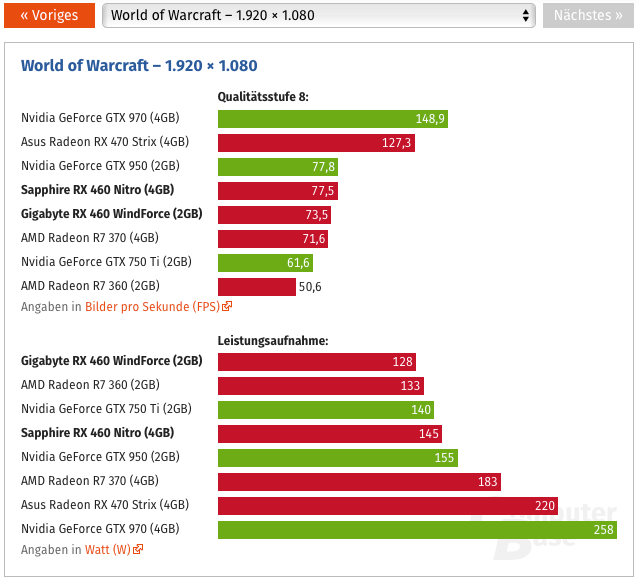Click AMD Radeon R7 370 label in FPS chart
This screenshot has width=639, height=581.
[90, 238]
